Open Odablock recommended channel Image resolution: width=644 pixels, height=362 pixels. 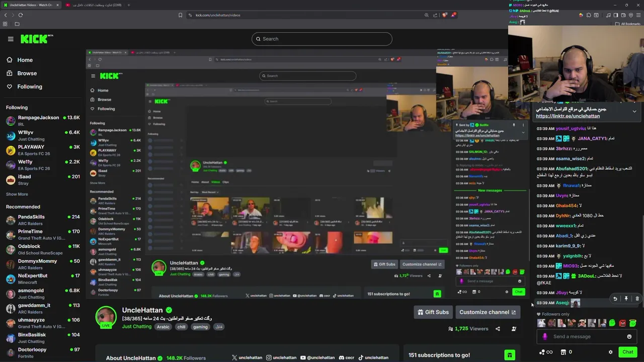(43, 249)
